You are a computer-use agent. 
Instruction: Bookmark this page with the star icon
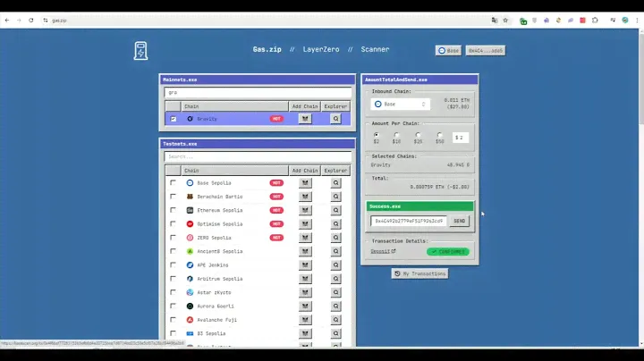[x=505, y=20]
